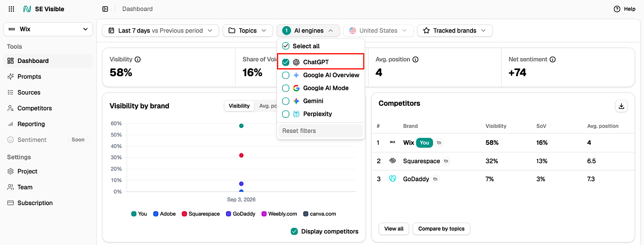Collapse the AI engines dropdown
The width and height of the screenshot is (644, 246).
308,31
